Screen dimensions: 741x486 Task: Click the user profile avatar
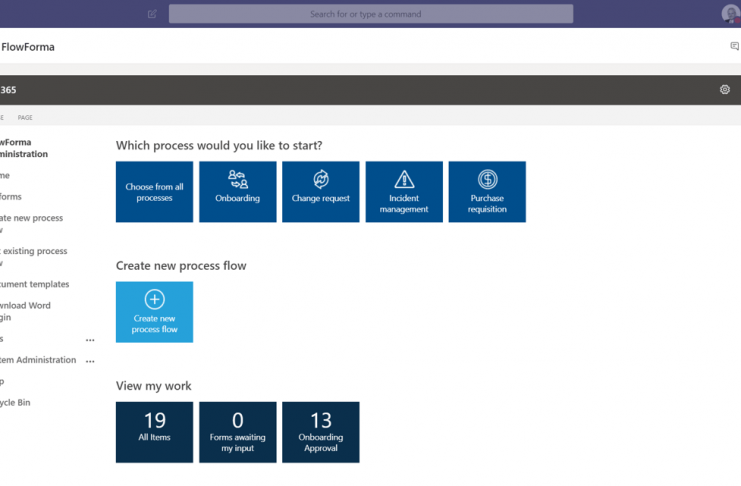click(730, 14)
